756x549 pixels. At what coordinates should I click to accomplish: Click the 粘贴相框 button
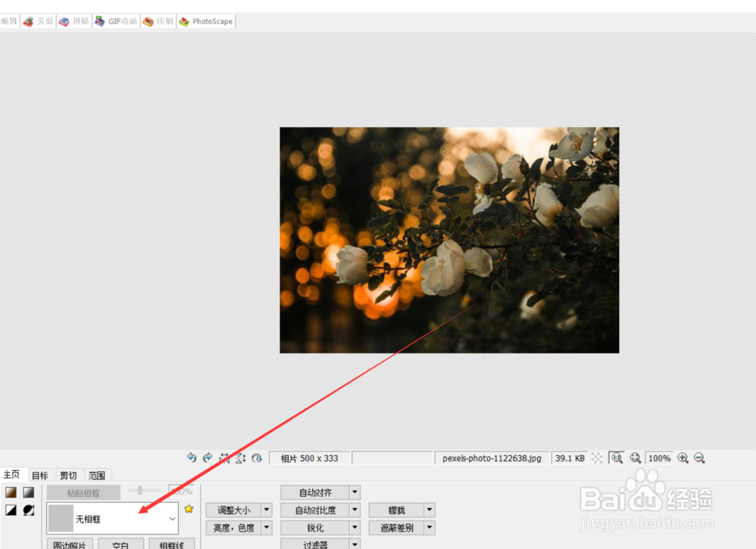83,492
